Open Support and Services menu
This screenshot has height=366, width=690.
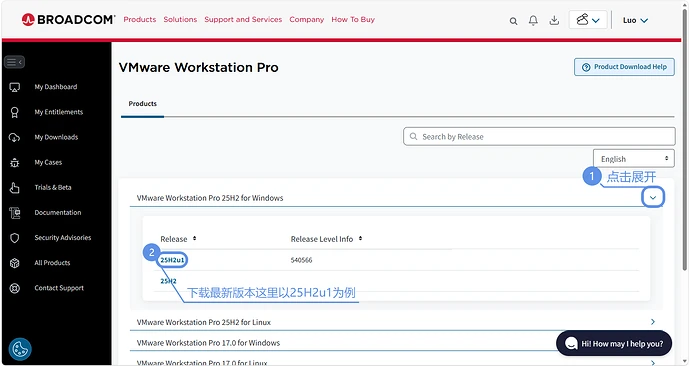[x=243, y=19]
